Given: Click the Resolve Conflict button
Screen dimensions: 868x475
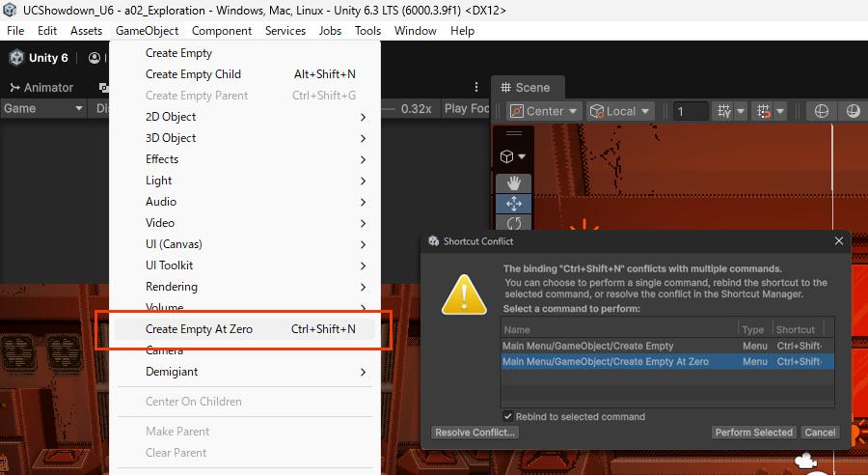Looking at the screenshot, I should [475, 433].
